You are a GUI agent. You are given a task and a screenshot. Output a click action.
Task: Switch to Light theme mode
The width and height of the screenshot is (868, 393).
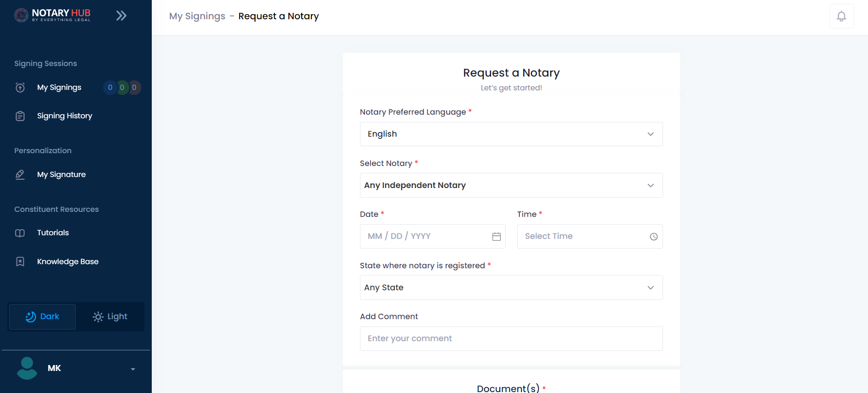point(110,317)
